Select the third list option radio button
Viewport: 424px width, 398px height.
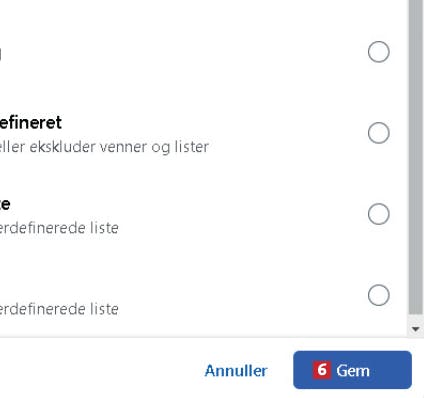(x=379, y=214)
